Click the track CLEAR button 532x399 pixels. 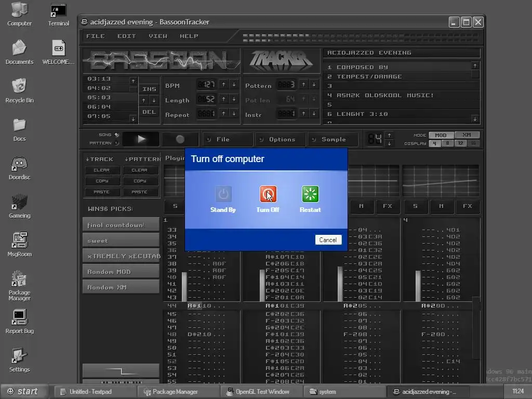(102, 170)
